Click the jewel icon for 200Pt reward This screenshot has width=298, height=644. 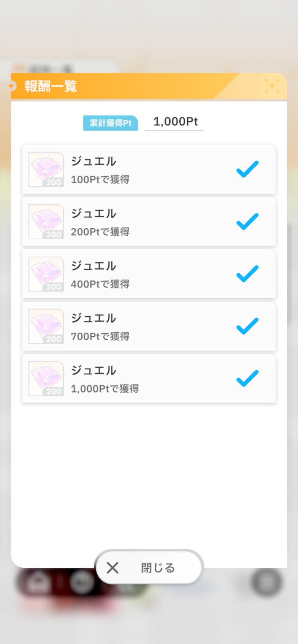click(46, 222)
